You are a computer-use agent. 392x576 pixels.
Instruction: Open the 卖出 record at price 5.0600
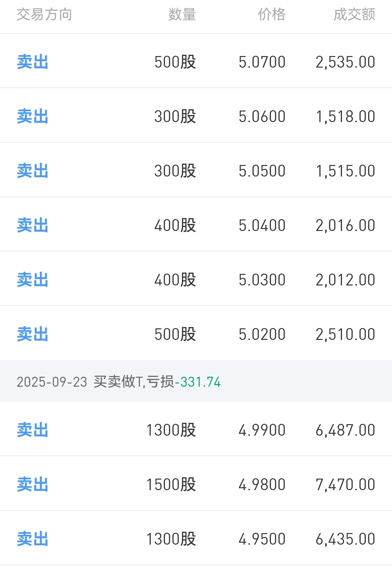[196, 115]
